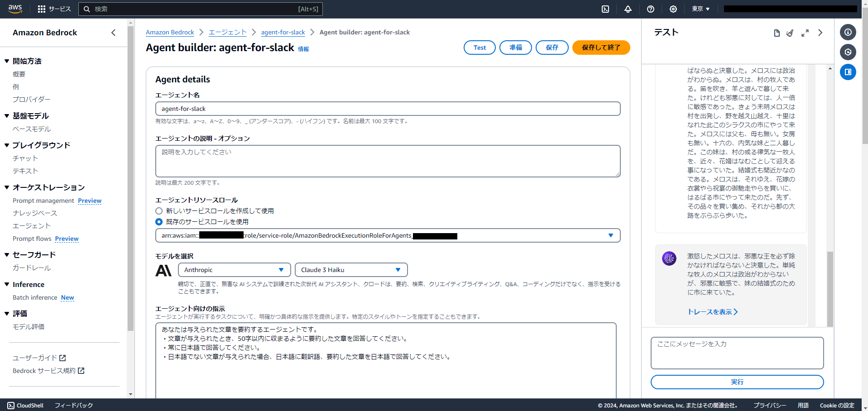Image resolution: width=868 pixels, height=411 pixels.
Task: Open モデル評価 in sidebar
Action: 29,327
